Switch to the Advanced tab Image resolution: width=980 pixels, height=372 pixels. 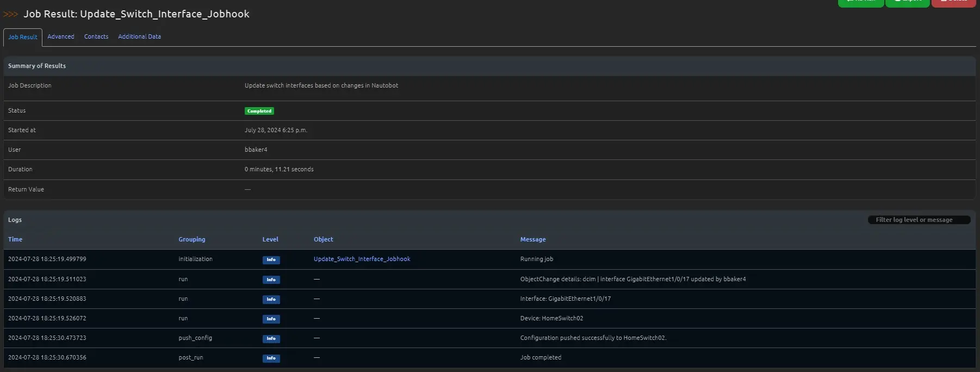pyautogui.click(x=61, y=36)
